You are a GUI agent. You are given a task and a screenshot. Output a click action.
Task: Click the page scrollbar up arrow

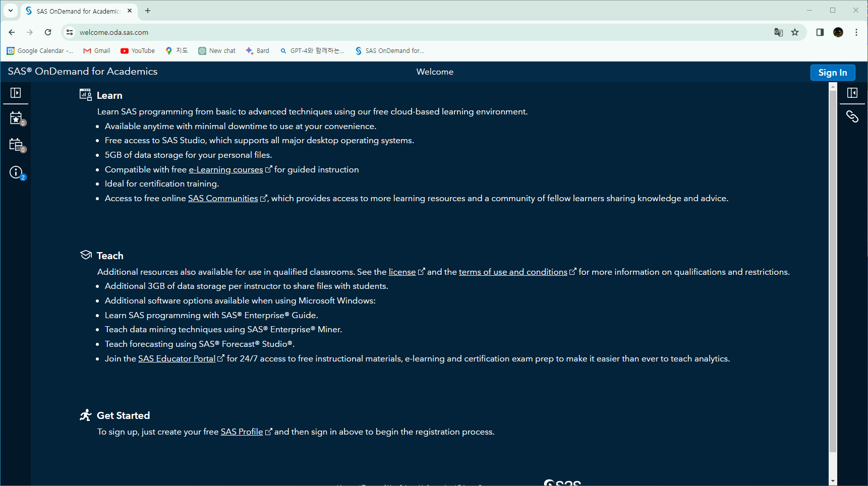(833, 87)
